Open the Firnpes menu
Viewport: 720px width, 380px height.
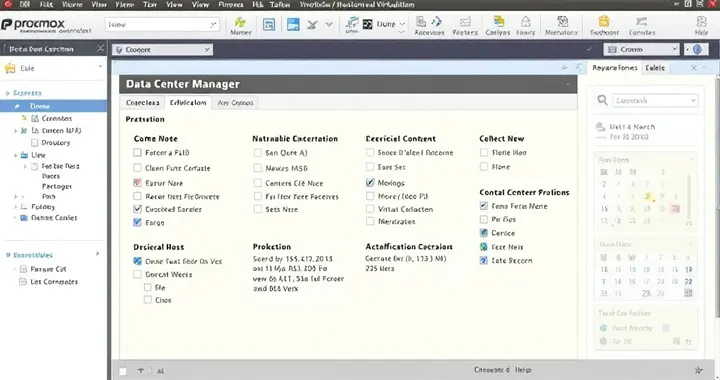[231, 5]
